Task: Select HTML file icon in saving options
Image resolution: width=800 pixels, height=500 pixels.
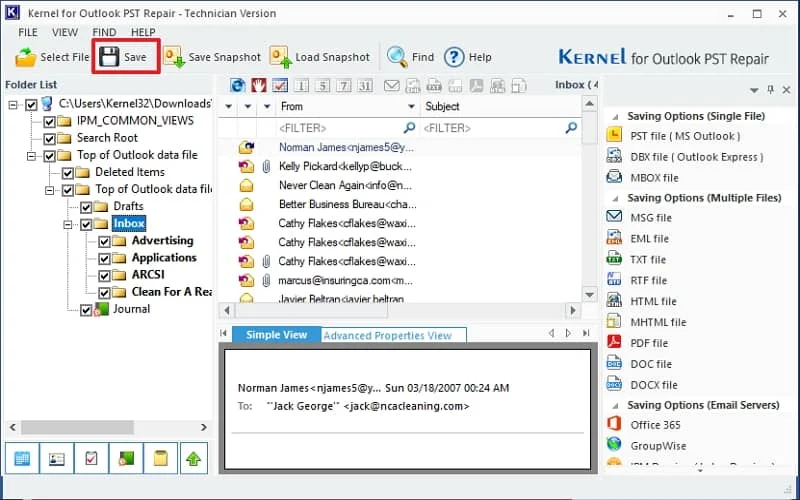Action: (614, 301)
